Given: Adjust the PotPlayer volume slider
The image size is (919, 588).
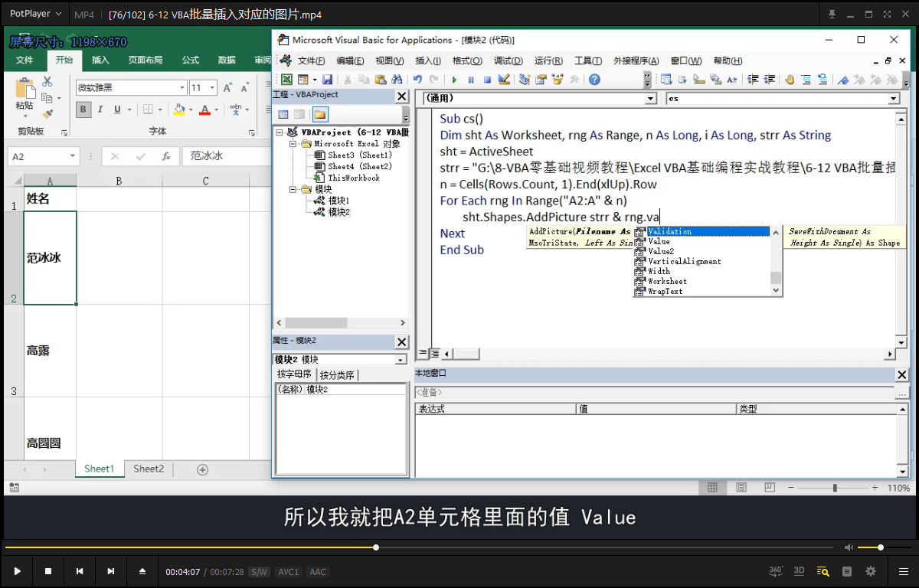Looking at the screenshot, I should 885,547.
